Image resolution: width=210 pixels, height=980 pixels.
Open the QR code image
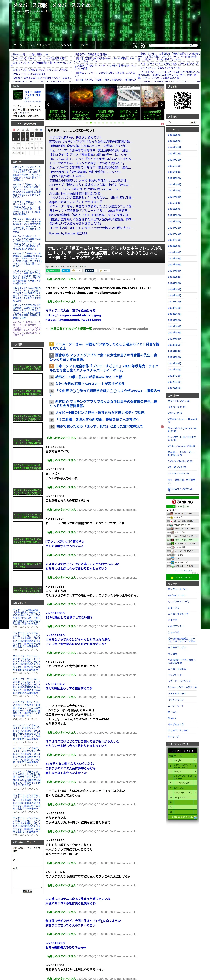coord(183,100)
